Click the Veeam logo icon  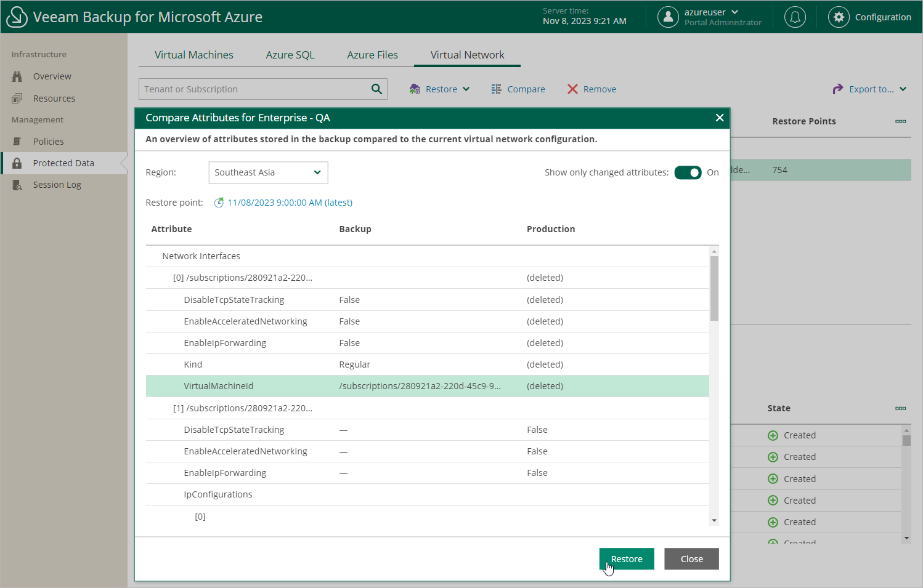(x=17, y=17)
